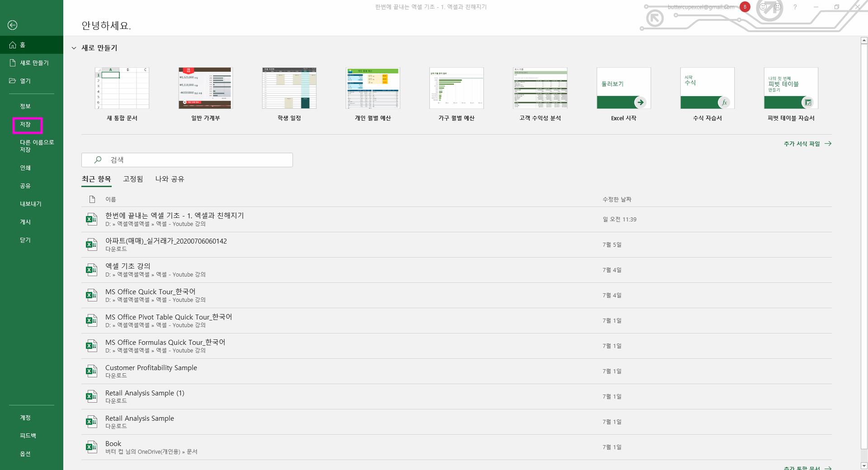Viewport: 868px width, 470px height.
Task: Switch to 나와 공유 tab
Action: pyautogui.click(x=170, y=179)
